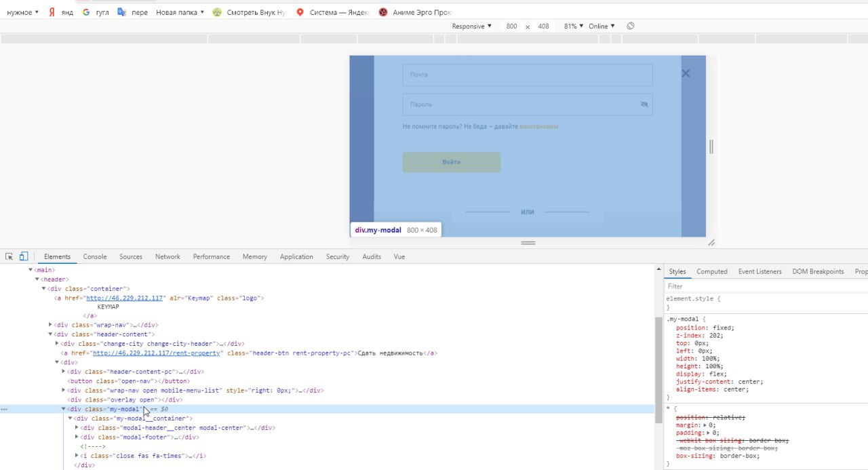Screen dimensions: 868x470
Task: Open the Смотреть Внук bookmark
Action: click(249, 12)
